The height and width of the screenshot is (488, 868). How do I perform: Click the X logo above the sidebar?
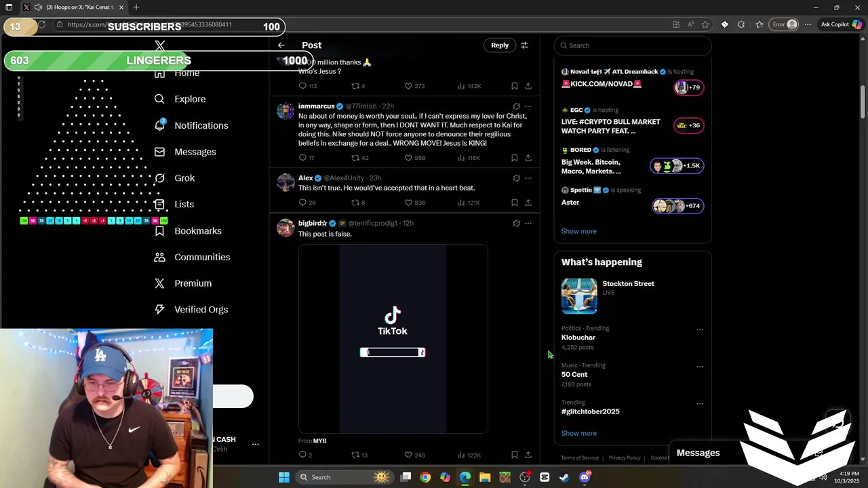(x=160, y=45)
